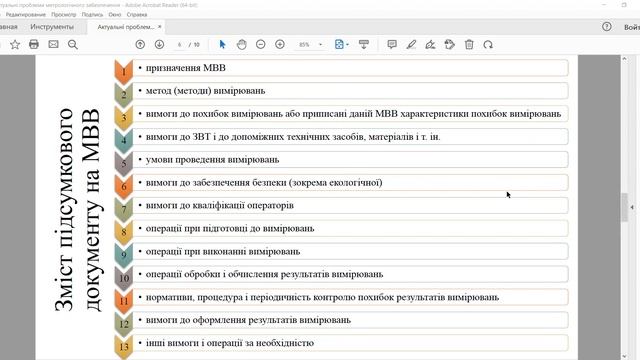Go to the next page arrow
The width and height of the screenshot is (640, 360).
(x=159, y=44)
